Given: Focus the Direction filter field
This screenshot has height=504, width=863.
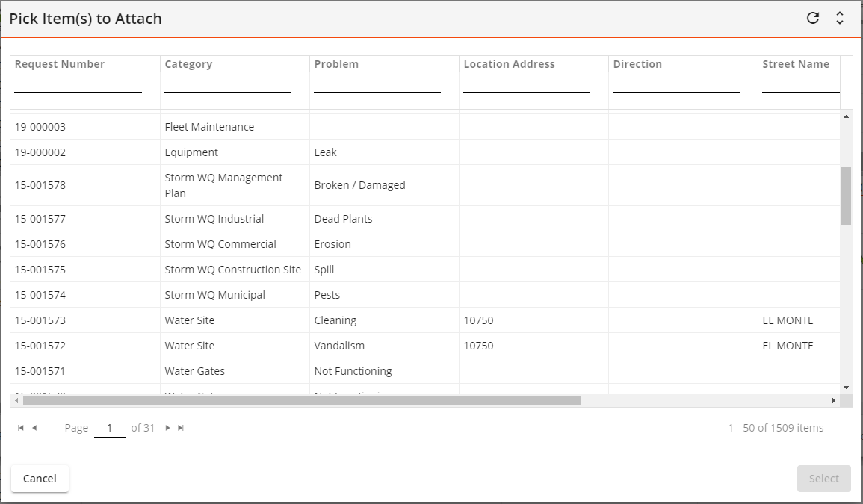Looking at the screenshot, I should (x=676, y=84).
